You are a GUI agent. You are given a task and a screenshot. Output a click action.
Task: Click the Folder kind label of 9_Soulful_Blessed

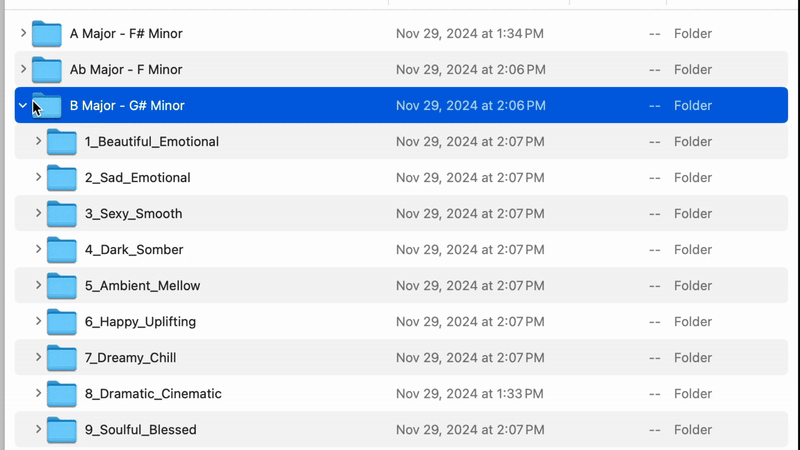pos(693,430)
